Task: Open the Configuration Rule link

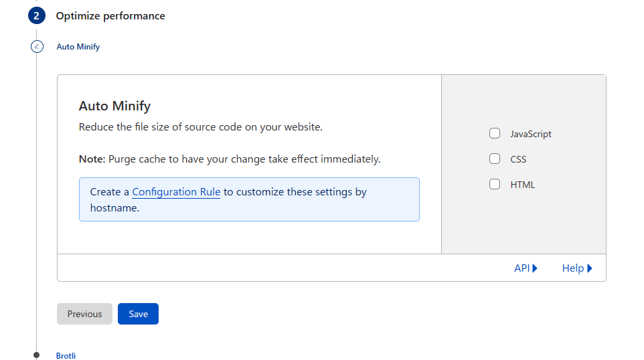Action: click(176, 192)
